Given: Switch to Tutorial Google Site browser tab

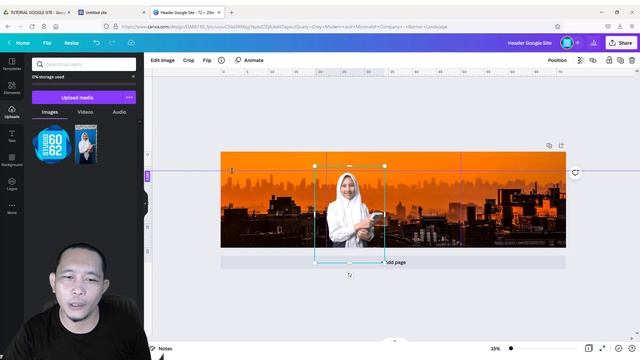Looking at the screenshot, I should point(36,12).
